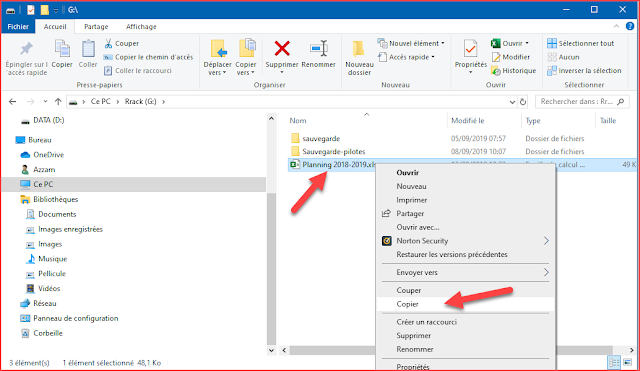Click the Propriétés icon in ribbon

(x=470, y=49)
